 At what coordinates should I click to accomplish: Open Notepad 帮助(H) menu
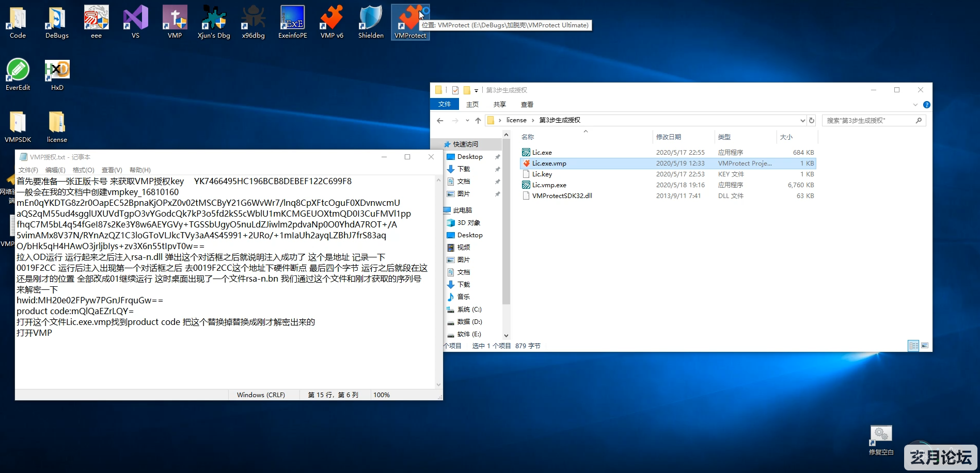(x=140, y=170)
